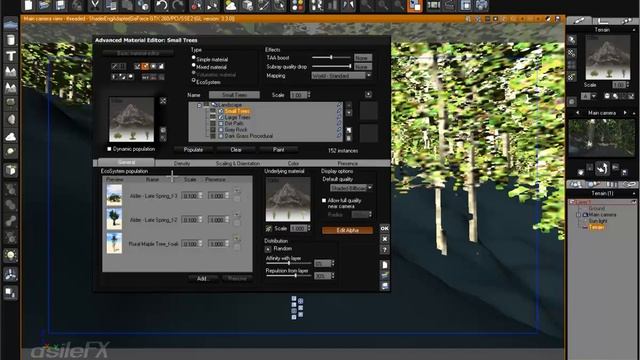Select the Text (T) tool in left toolbar
This screenshot has width=640, height=360.
[x=11, y=56]
